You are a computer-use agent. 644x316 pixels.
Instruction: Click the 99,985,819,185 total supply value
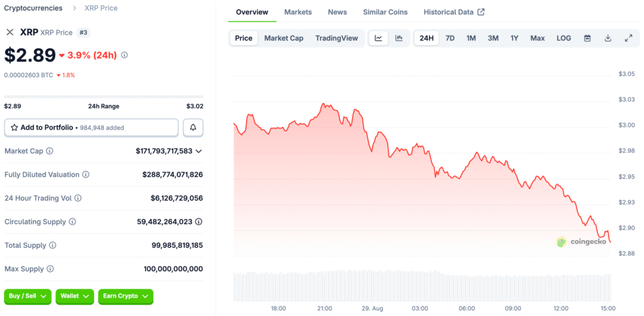click(177, 245)
